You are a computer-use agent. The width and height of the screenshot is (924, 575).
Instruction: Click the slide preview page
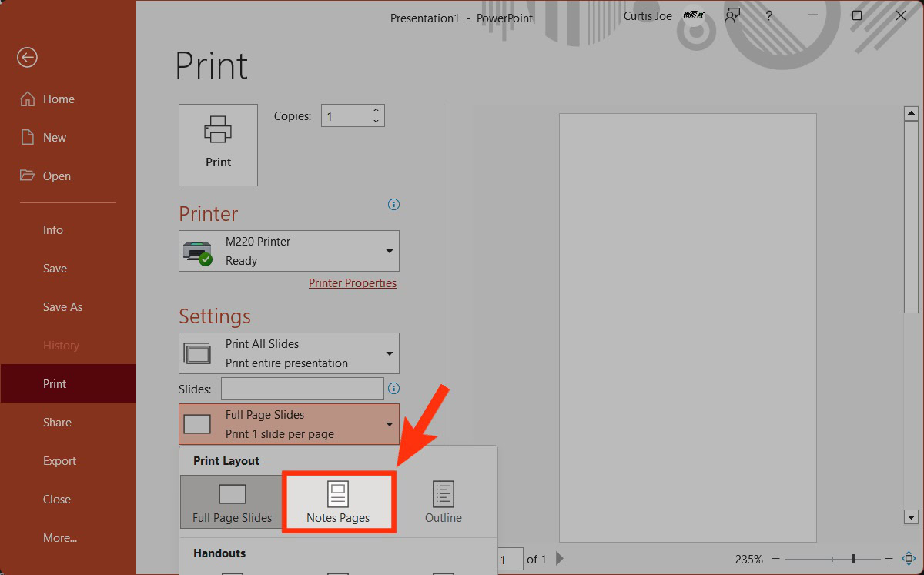click(688, 328)
